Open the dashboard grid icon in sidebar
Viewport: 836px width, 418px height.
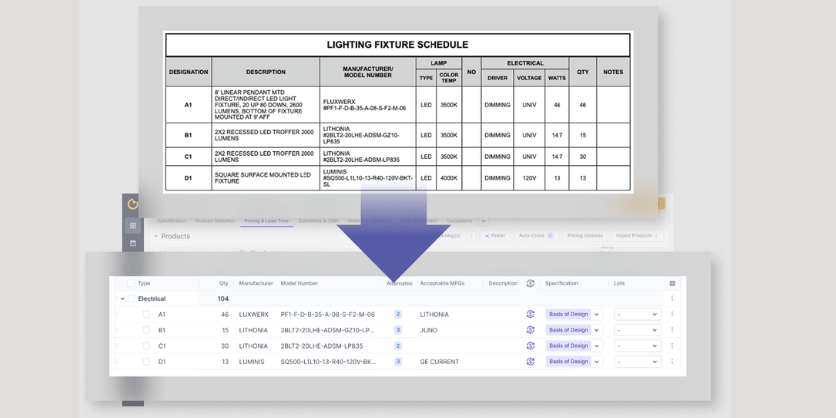pos(133,226)
